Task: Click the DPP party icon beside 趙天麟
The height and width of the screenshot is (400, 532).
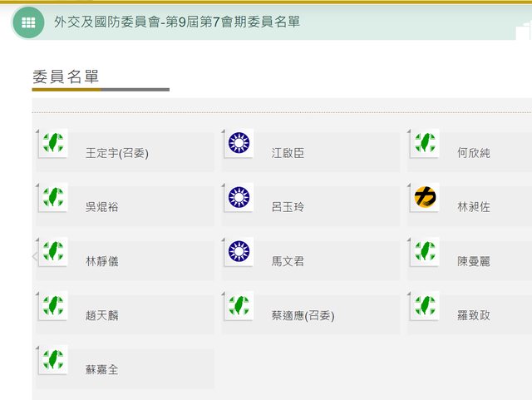Action: click(x=53, y=305)
